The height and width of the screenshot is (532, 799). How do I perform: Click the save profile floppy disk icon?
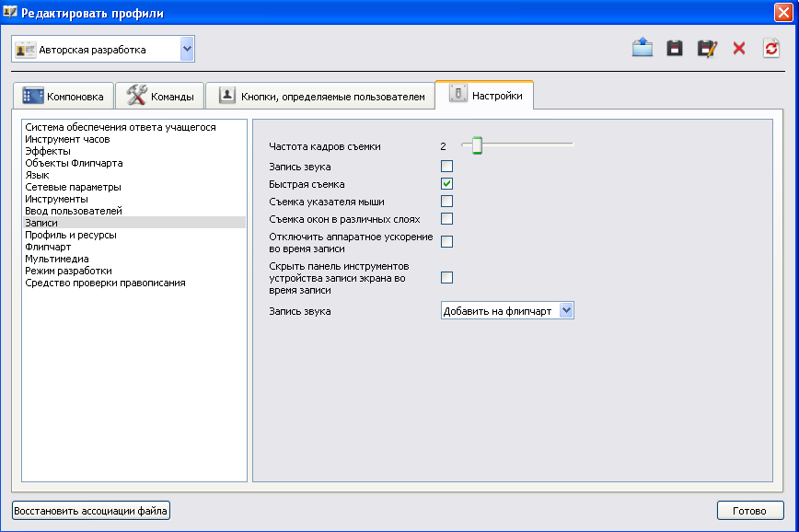pyautogui.click(x=675, y=49)
